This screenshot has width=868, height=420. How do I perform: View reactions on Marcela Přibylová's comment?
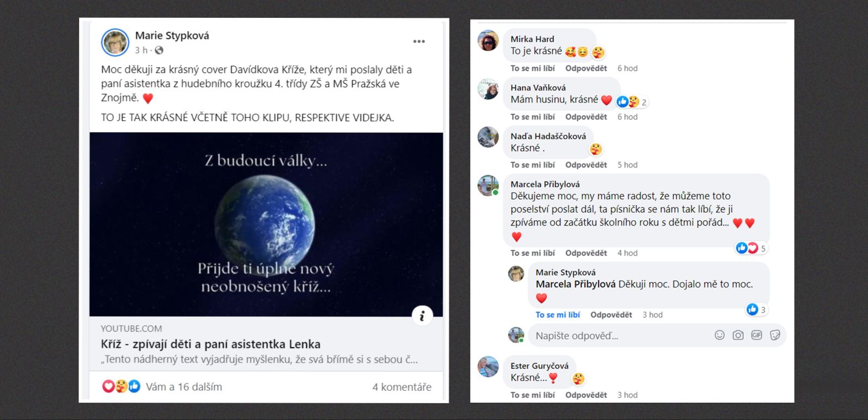(751, 248)
